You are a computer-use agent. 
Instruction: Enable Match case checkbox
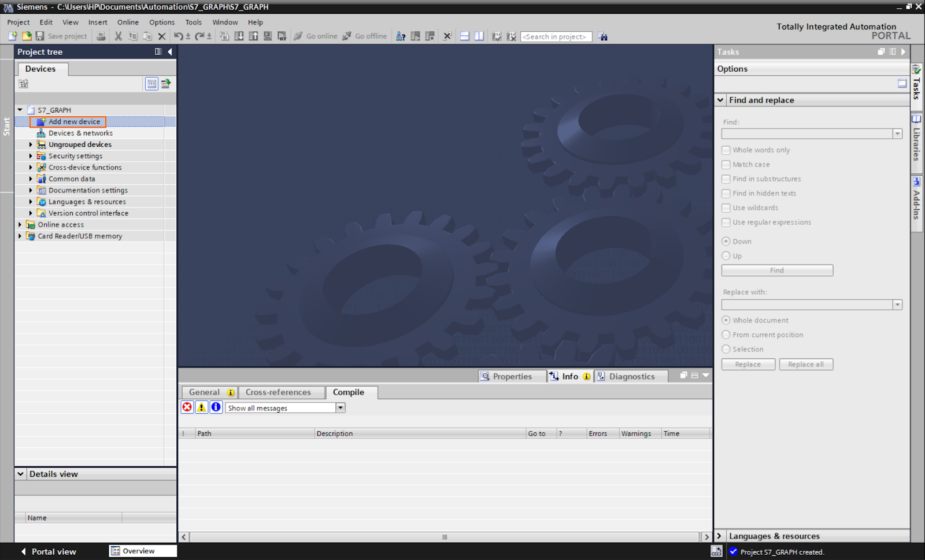click(x=726, y=164)
